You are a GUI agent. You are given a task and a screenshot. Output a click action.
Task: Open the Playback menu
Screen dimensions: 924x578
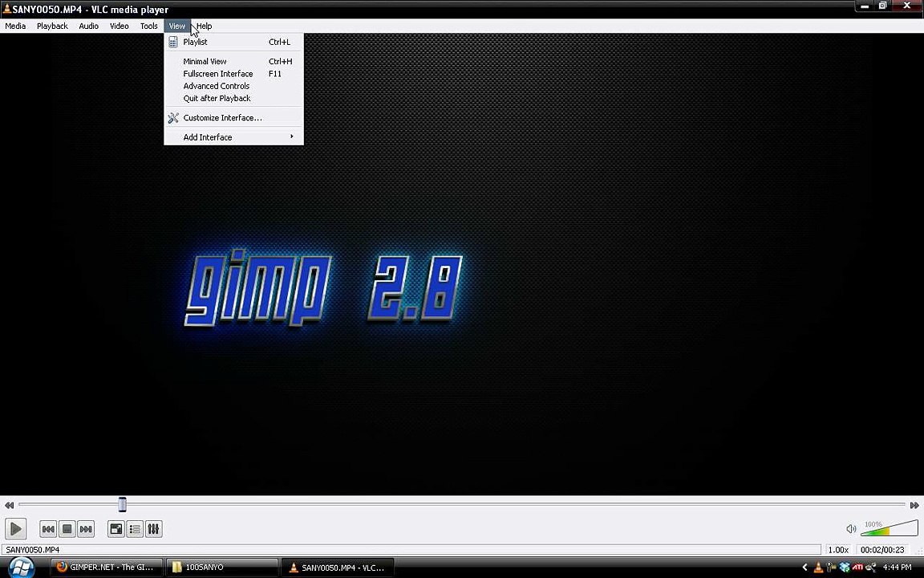point(52,26)
